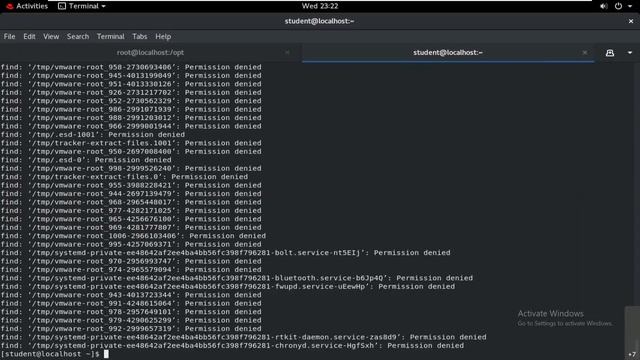The width and height of the screenshot is (640, 360).
Task: Click the chronyd.service line
Action: [x=232, y=346]
